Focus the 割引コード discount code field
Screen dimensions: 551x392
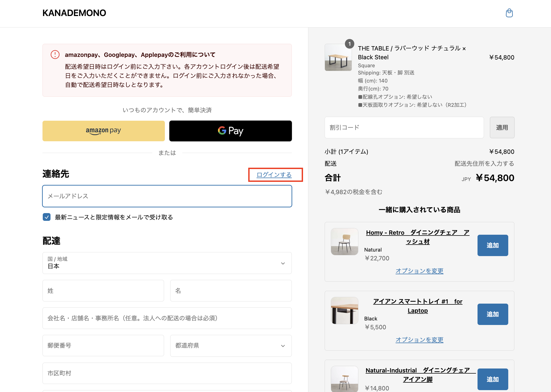(x=404, y=128)
